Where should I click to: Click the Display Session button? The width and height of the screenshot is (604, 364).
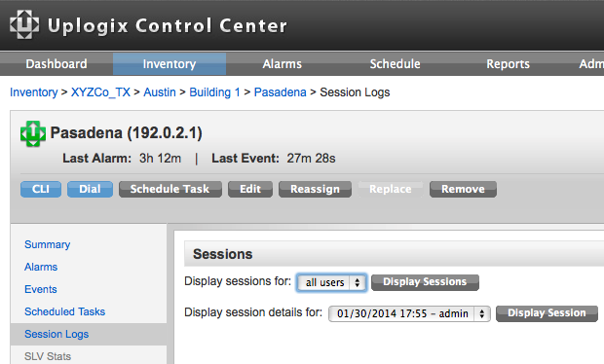pos(547,313)
